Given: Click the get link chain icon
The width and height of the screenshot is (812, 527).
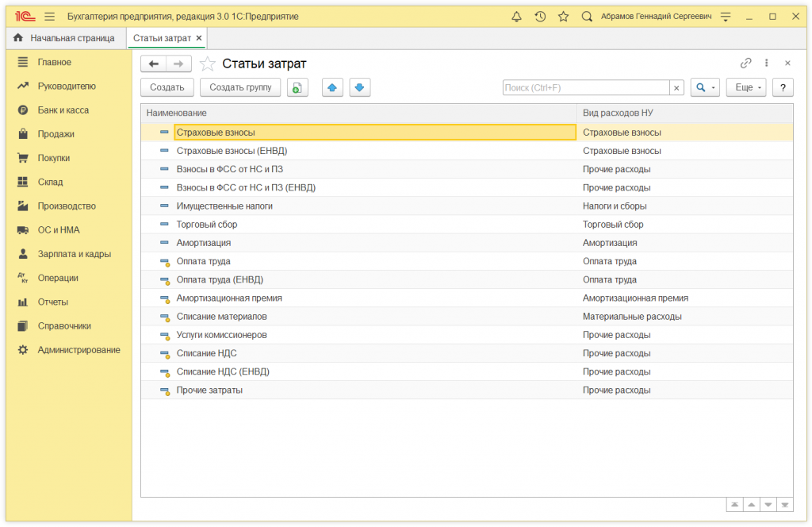Looking at the screenshot, I should (x=745, y=63).
